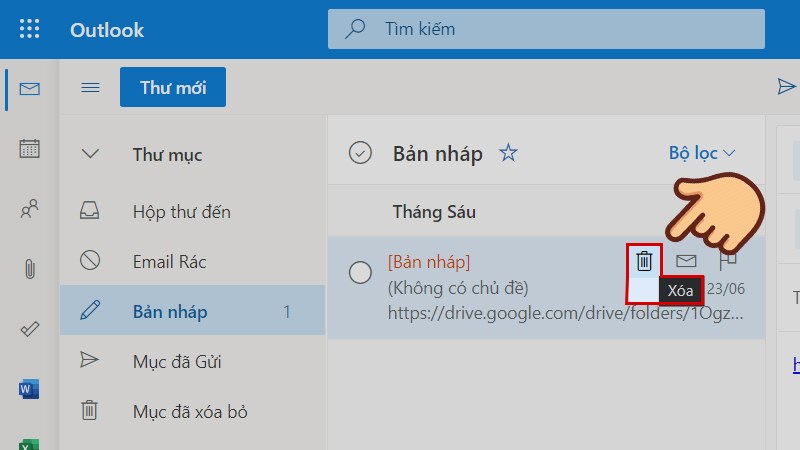Collapse the Thư mục folder list
The width and height of the screenshot is (800, 450).
[x=90, y=154]
